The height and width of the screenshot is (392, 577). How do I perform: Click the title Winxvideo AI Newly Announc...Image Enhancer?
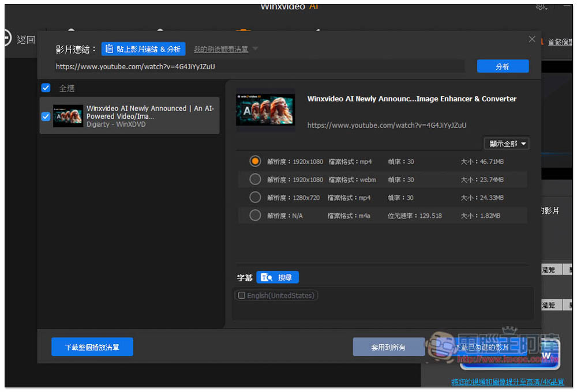pyautogui.click(x=412, y=99)
